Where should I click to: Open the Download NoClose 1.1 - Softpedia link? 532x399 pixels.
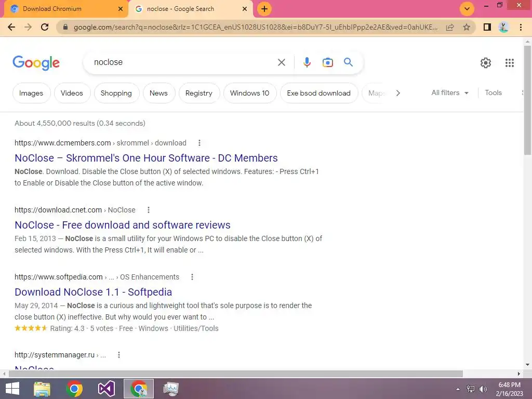(94, 292)
